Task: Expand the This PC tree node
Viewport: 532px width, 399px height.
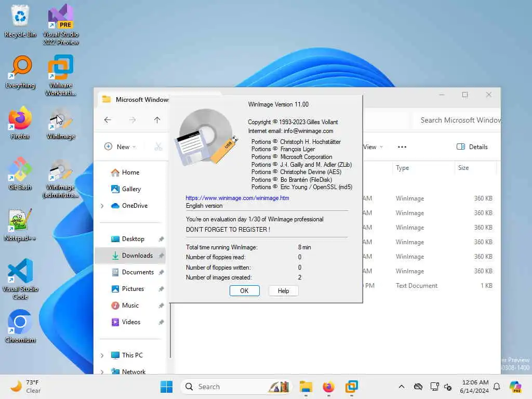Action: point(102,355)
